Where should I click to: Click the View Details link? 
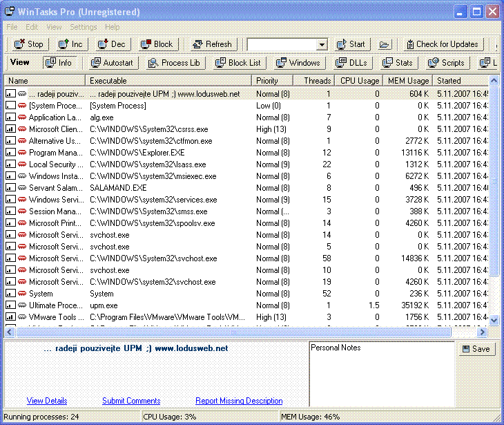click(x=47, y=401)
